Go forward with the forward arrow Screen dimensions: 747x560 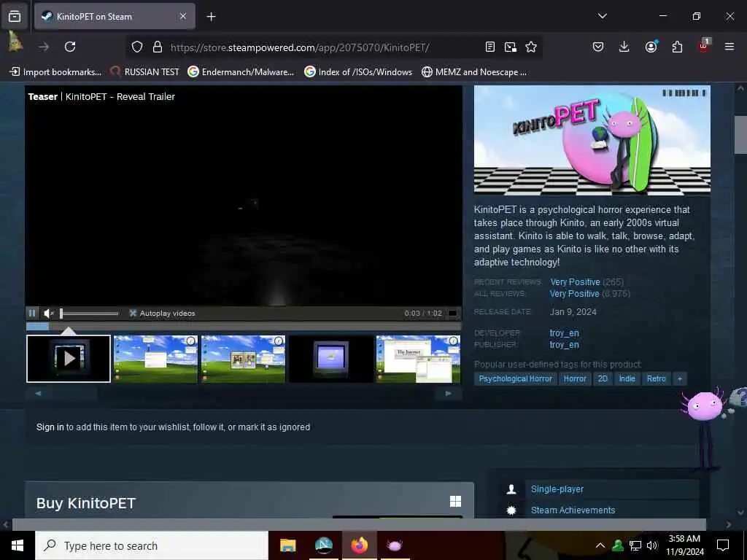(44, 47)
